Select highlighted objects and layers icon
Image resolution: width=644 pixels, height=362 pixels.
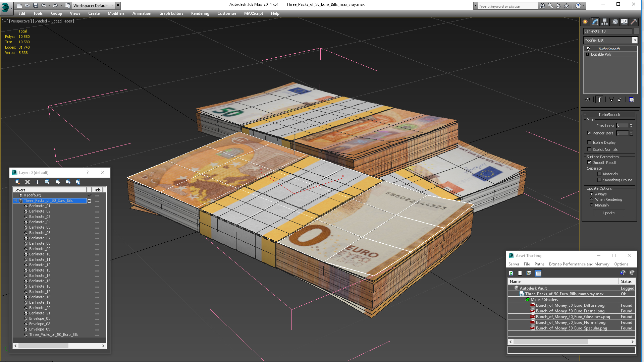click(x=48, y=182)
